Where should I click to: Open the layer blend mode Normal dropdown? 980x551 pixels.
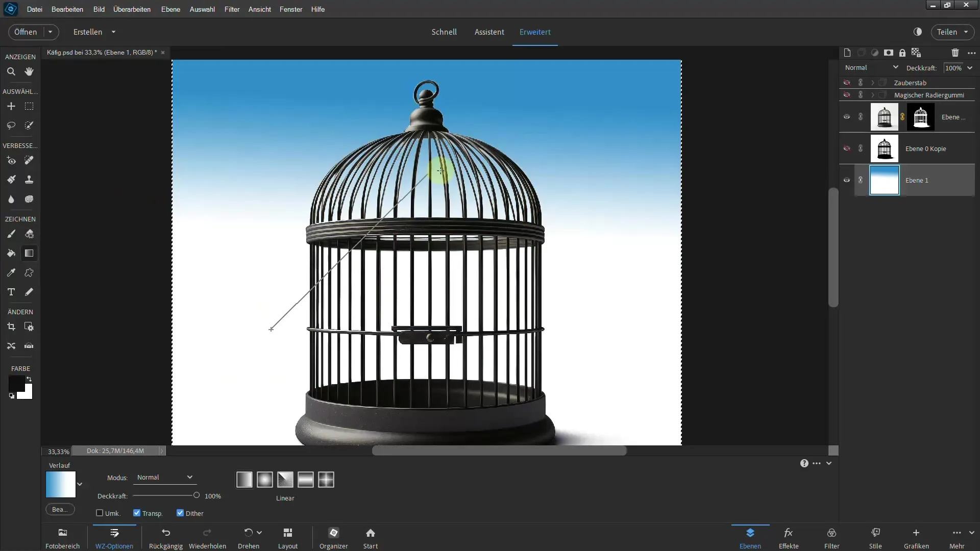click(871, 67)
